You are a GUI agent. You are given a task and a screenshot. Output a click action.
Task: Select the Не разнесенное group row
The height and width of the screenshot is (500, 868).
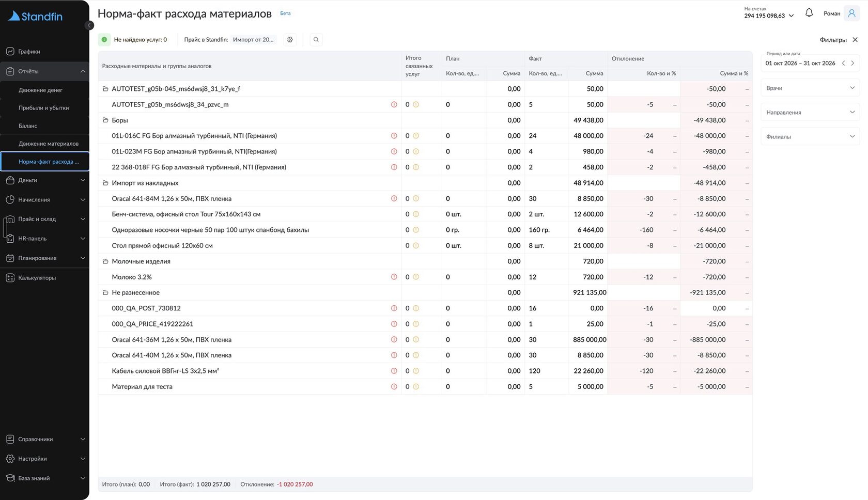tap(425, 292)
